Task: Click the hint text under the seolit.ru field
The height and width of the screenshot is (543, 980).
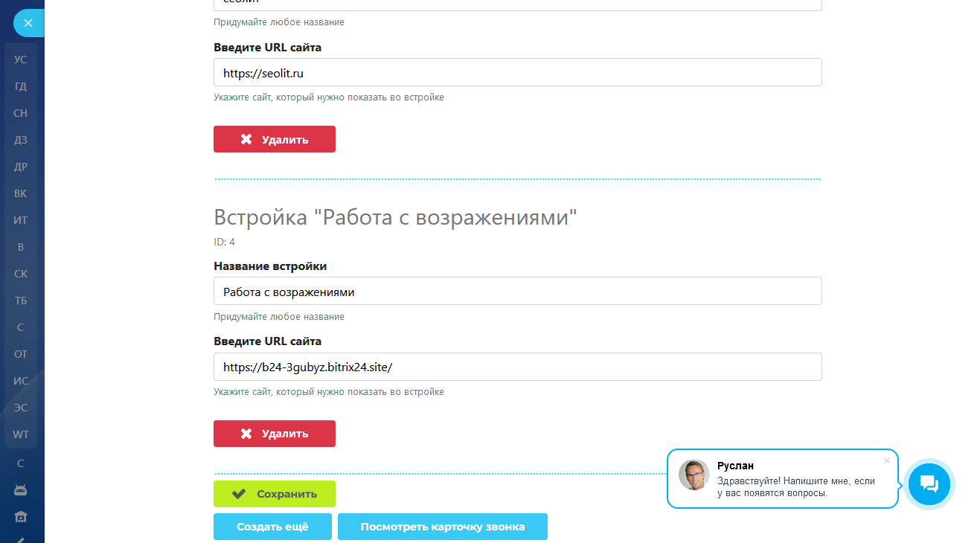Action: click(329, 97)
